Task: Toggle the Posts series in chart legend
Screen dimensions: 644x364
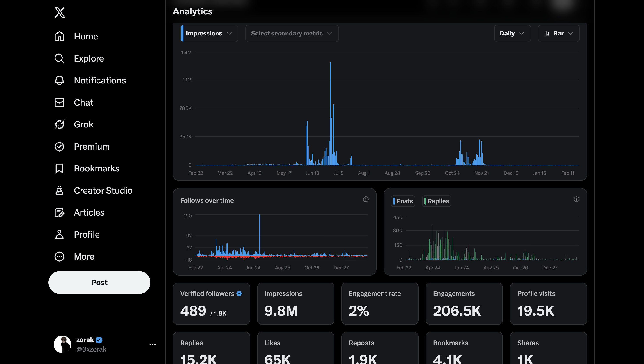Action: (403, 201)
